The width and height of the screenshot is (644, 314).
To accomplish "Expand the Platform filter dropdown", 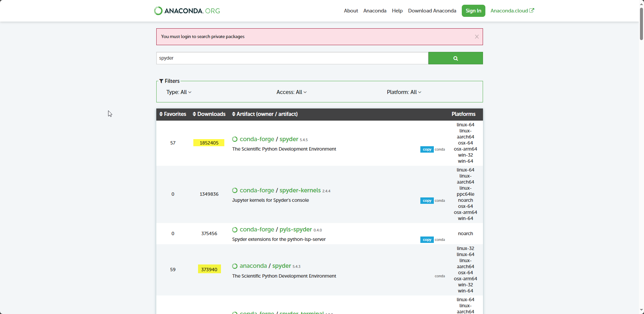I will 404,92.
